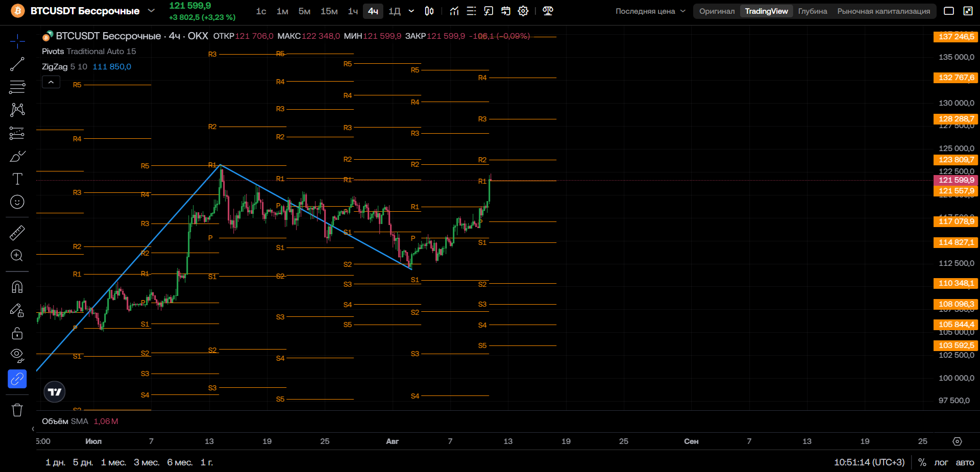Select the 1Д timeframe
This screenshot has height=472, width=980.
tap(395, 11)
